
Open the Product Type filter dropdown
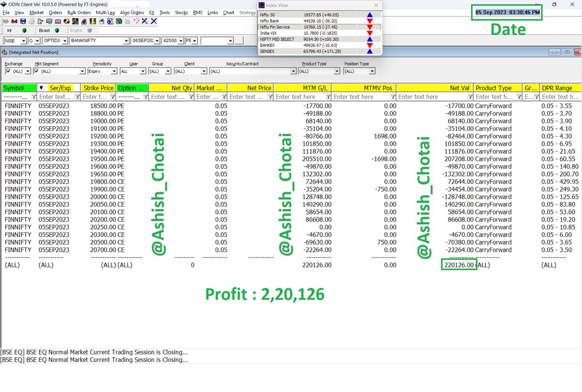336,71
